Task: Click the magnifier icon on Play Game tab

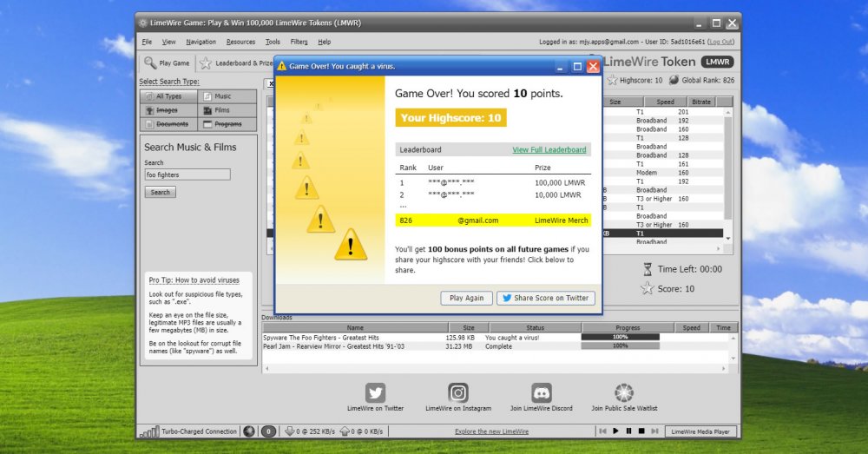Action: [x=150, y=63]
